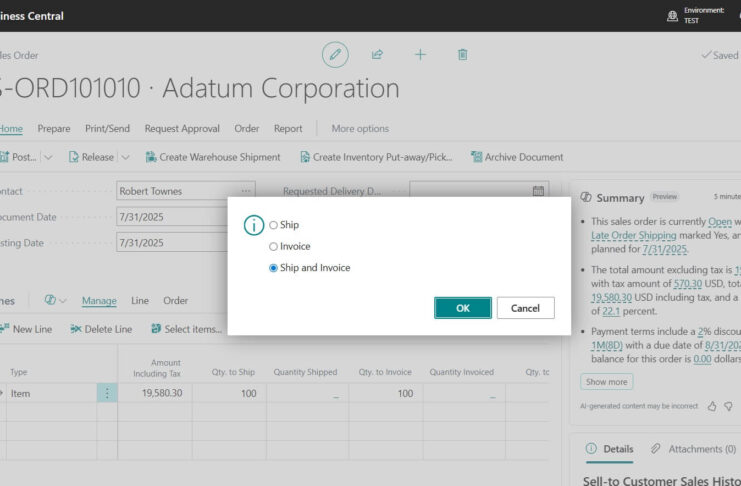Viewport: 741px width, 486px height.
Task: Expand the Copilot dropdown in Lines
Action: coord(62,301)
